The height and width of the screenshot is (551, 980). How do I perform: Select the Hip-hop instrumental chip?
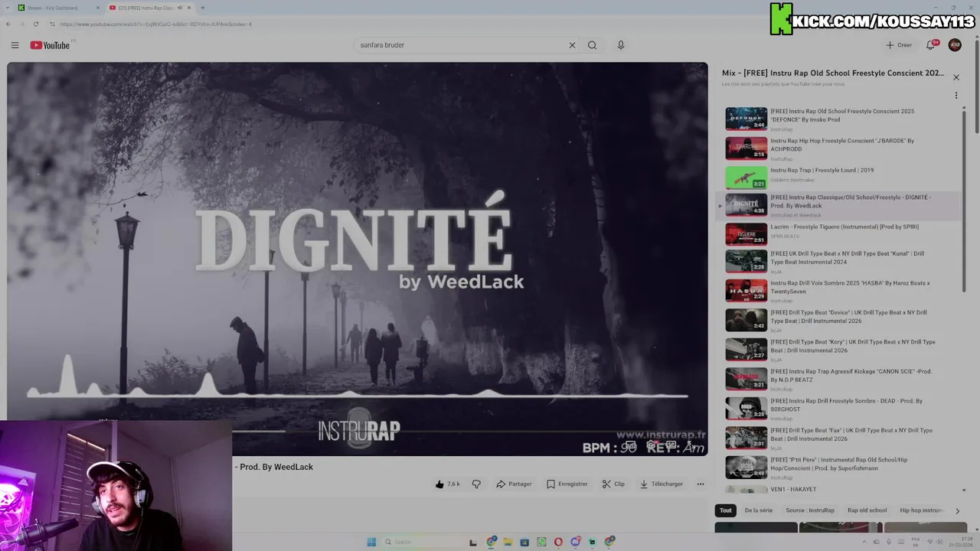coord(921,510)
